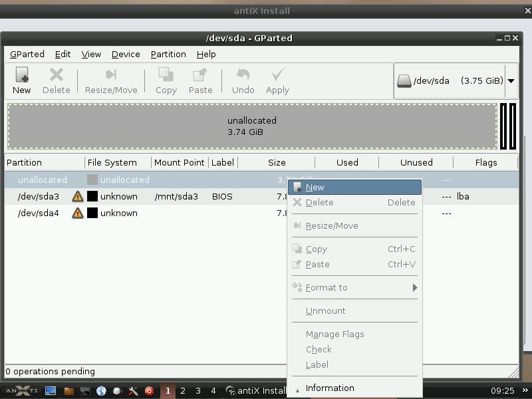Image resolution: width=532 pixels, height=399 pixels.
Task: Choose Delete in the context menu
Action: (355, 203)
